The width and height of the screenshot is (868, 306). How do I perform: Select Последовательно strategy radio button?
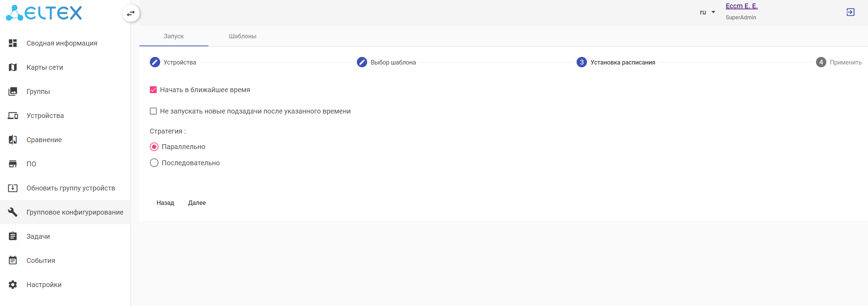coord(154,163)
